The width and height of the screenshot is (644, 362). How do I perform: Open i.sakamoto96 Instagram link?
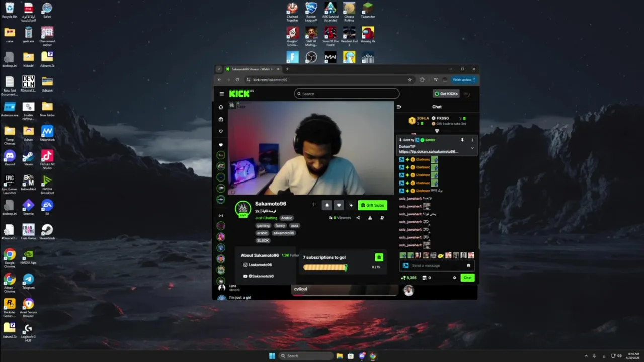tap(257, 265)
